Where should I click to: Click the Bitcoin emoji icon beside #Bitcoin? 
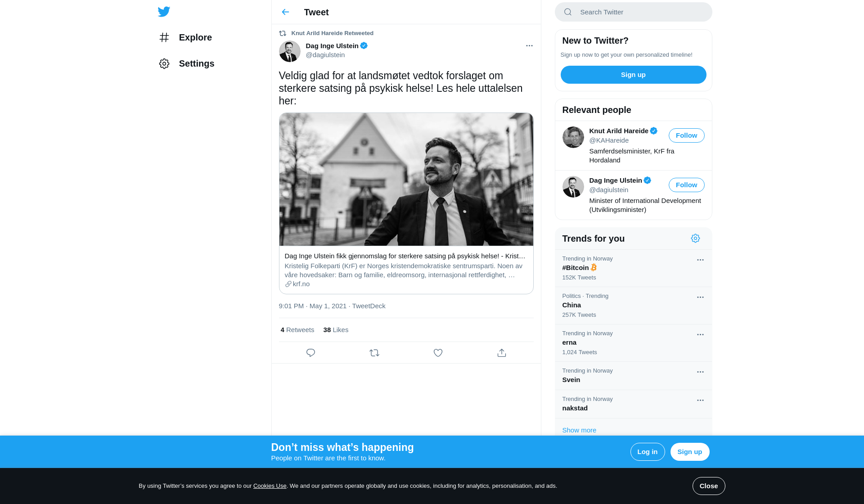point(594,268)
